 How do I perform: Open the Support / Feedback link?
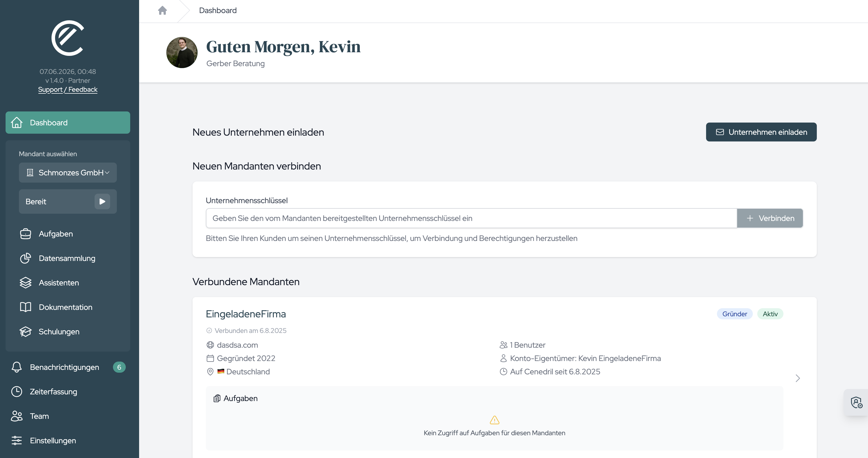pyautogui.click(x=68, y=89)
